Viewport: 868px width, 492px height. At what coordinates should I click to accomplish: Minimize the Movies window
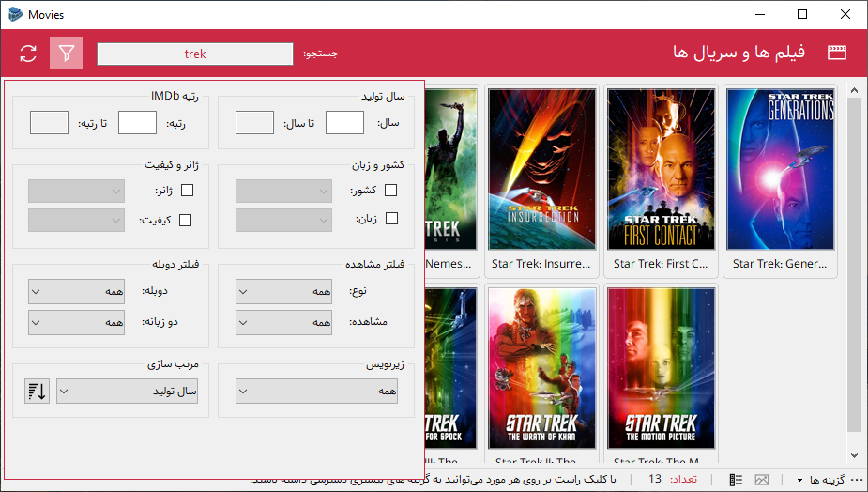pos(759,14)
